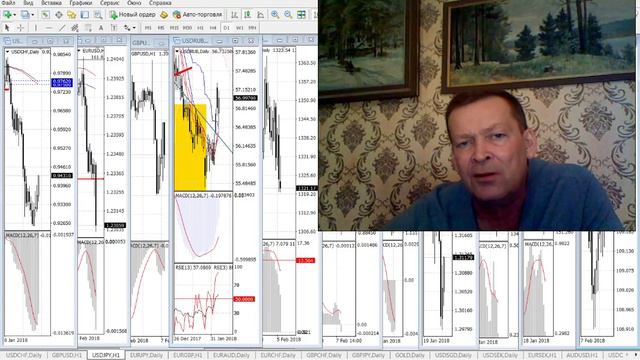The width and height of the screenshot is (640, 360).
Task: Toggle the Market Watch panel icon
Action: 45,15
